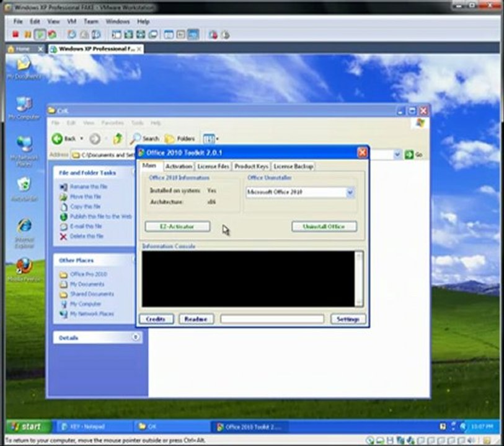Click the Office Pro 2010 folder link
Screen dimensions: 504x446
(x=89, y=274)
